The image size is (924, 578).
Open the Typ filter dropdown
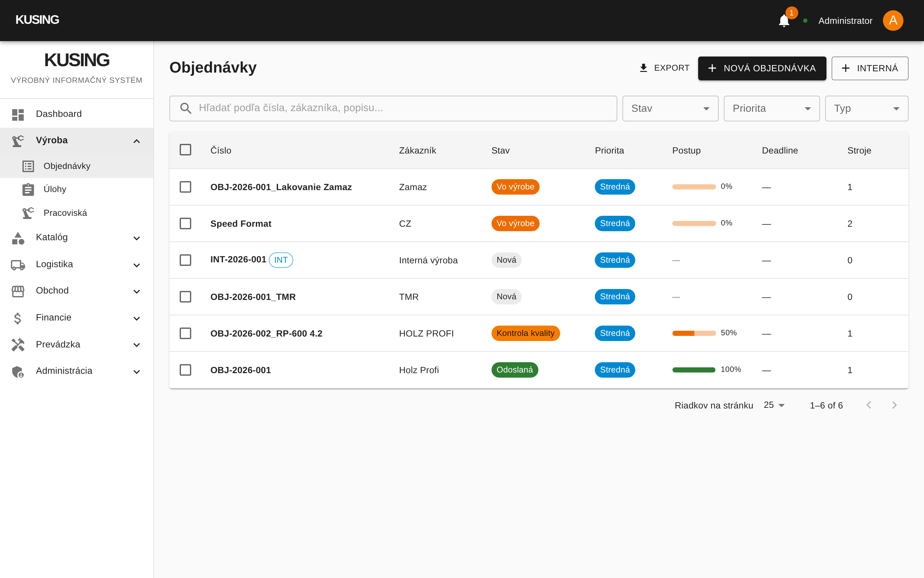[866, 109]
